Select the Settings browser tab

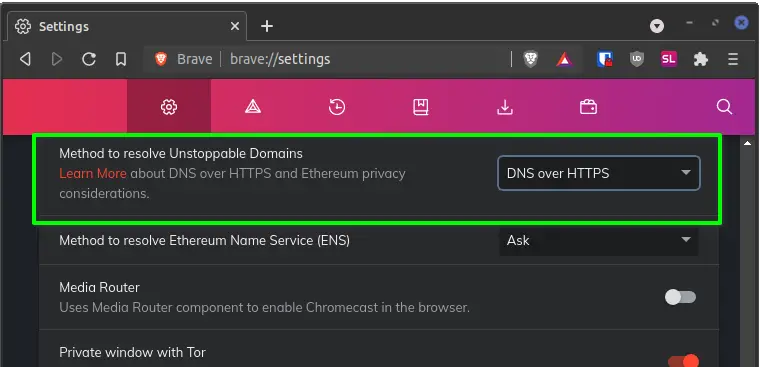(x=127, y=26)
